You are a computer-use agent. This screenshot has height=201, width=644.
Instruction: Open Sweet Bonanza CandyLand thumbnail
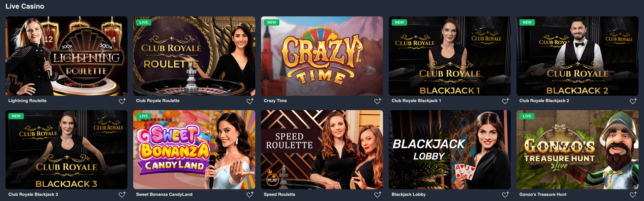[x=194, y=150]
